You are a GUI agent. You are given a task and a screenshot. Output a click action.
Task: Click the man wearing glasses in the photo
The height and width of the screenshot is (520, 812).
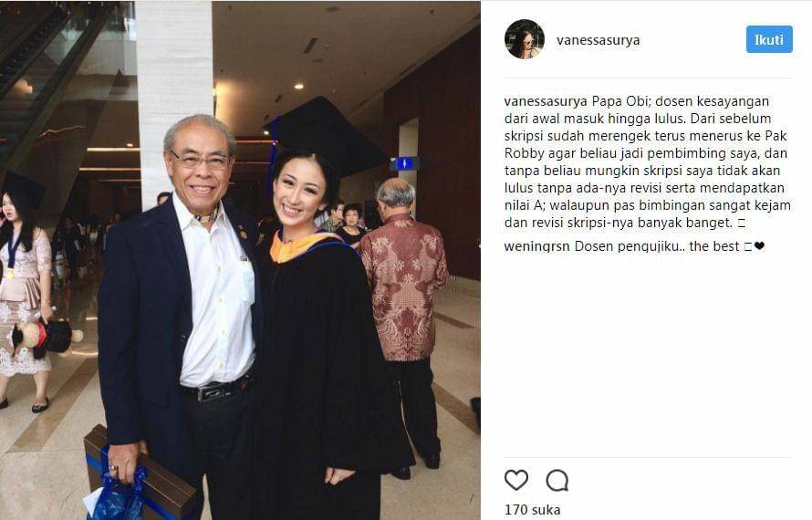pyautogui.click(x=182, y=311)
